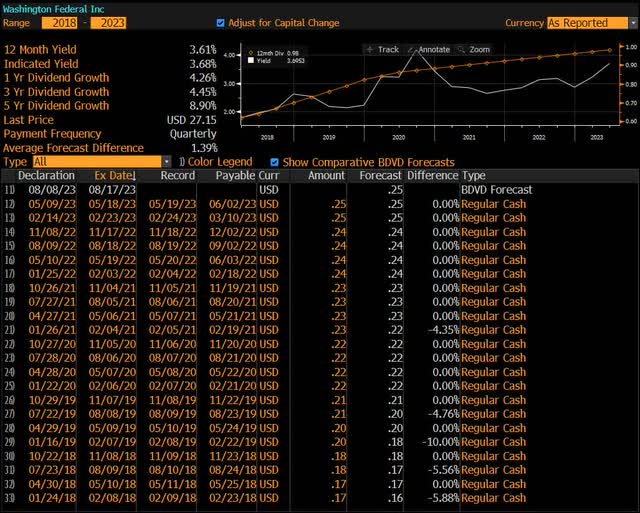The height and width of the screenshot is (513, 640).
Task: Click the Payment Frequency Quarterly value
Action: point(193,134)
